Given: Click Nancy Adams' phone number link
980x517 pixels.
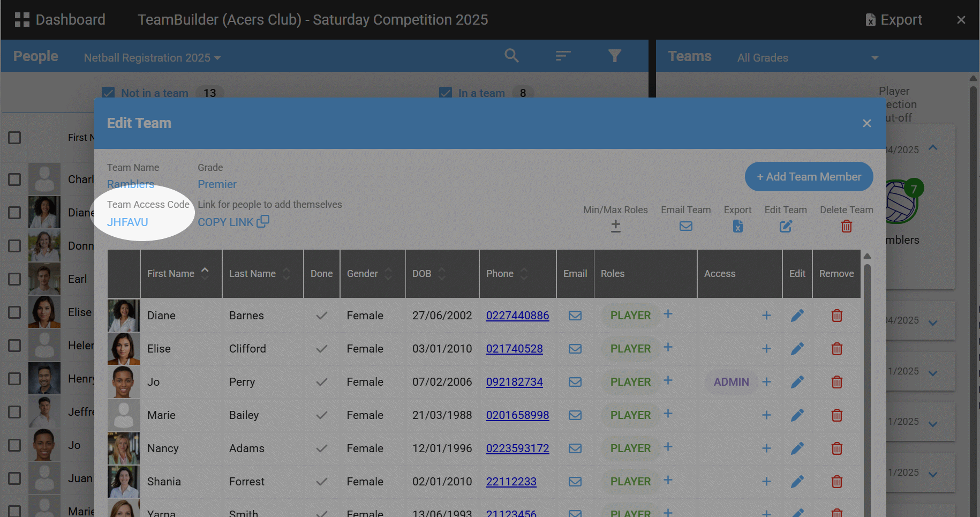Looking at the screenshot, I should pos(517,448).
